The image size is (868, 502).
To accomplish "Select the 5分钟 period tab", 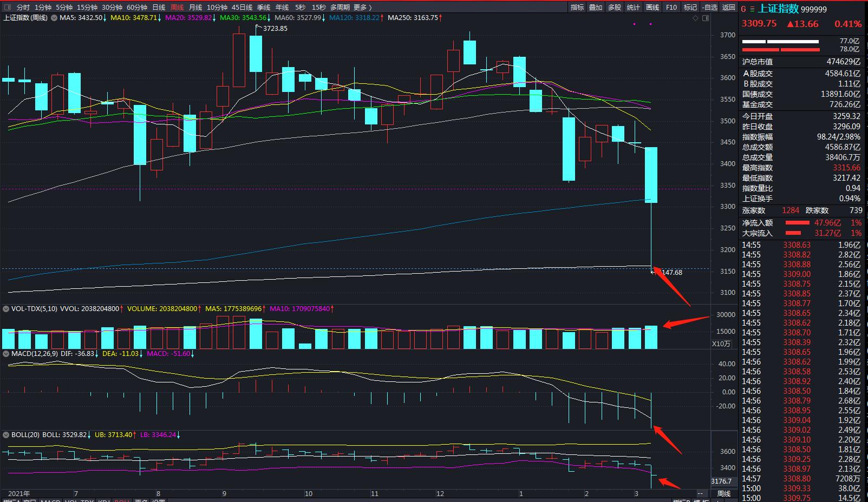I will coord(64,7).
